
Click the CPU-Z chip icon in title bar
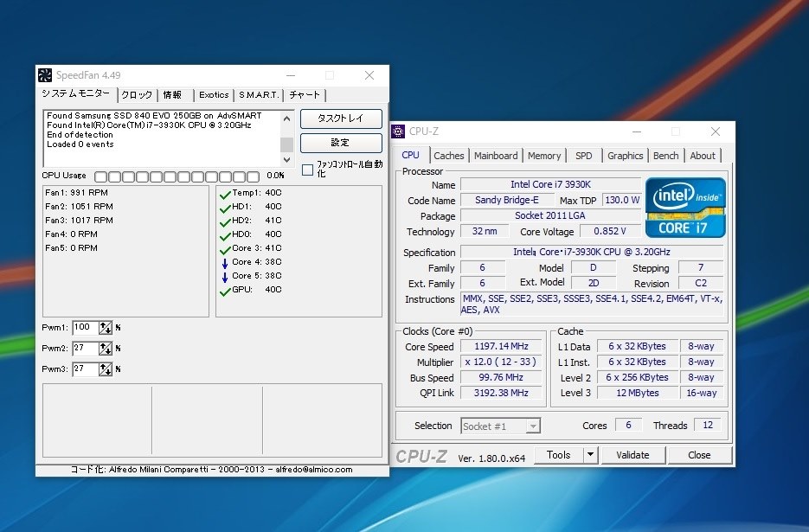click(398, 131)
